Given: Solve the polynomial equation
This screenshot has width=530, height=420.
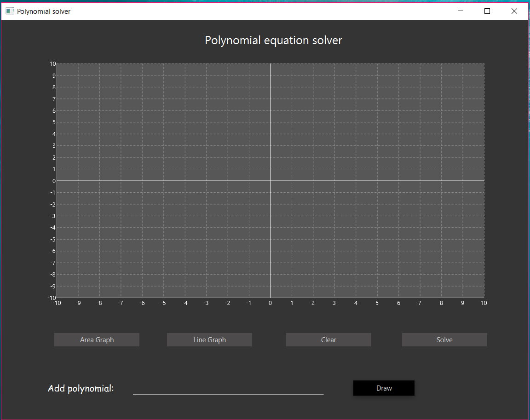Looking at the screenshot, I should point(444,339).
